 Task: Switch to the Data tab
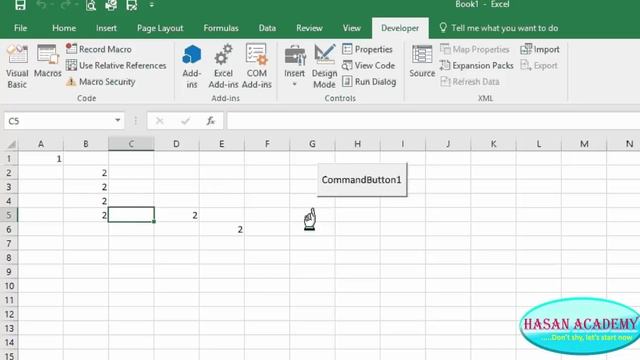pyautogui.click(x=267, y=28)
